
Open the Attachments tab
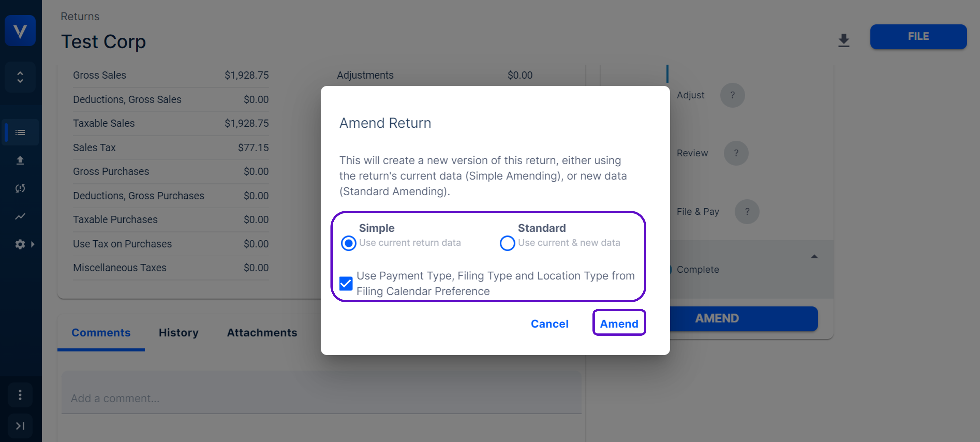pyautogui.click(x=262, y=332)
